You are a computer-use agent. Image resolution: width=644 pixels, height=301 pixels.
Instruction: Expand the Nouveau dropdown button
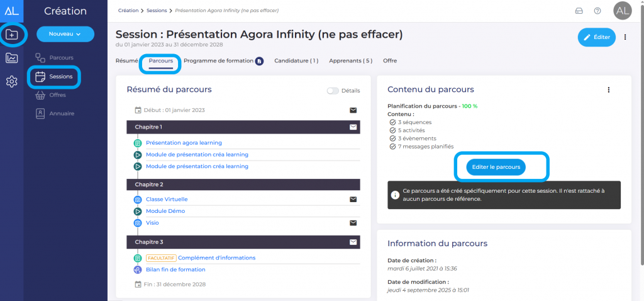coord(65,34)
